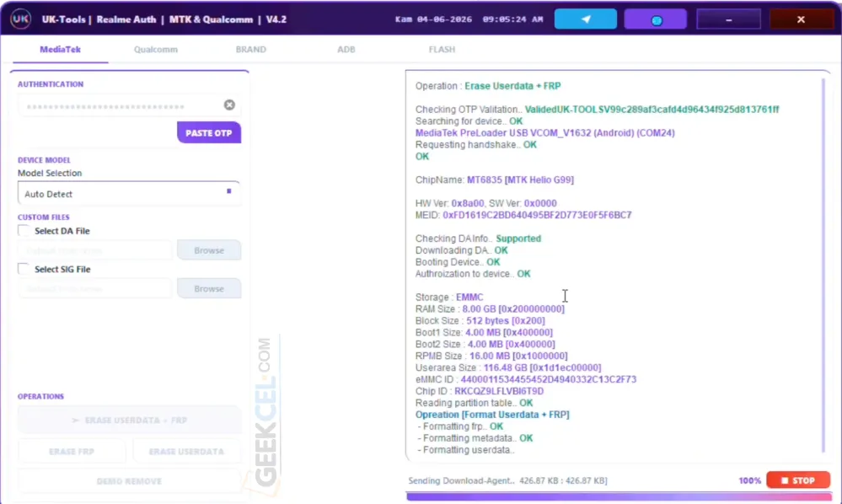
Task: Click the 'Chip ID : RKCQZ9LFLVBI6T9D' line
Action: click(x=479, y=391)
